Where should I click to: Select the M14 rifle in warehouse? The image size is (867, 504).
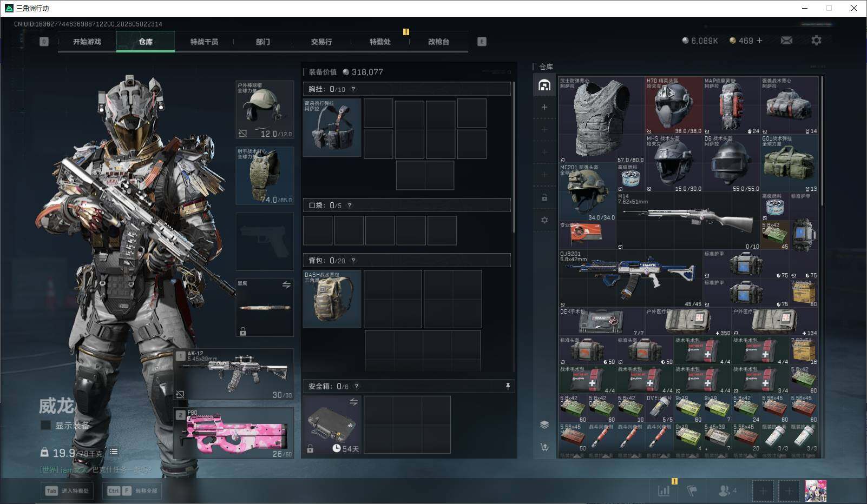point(688,221)
